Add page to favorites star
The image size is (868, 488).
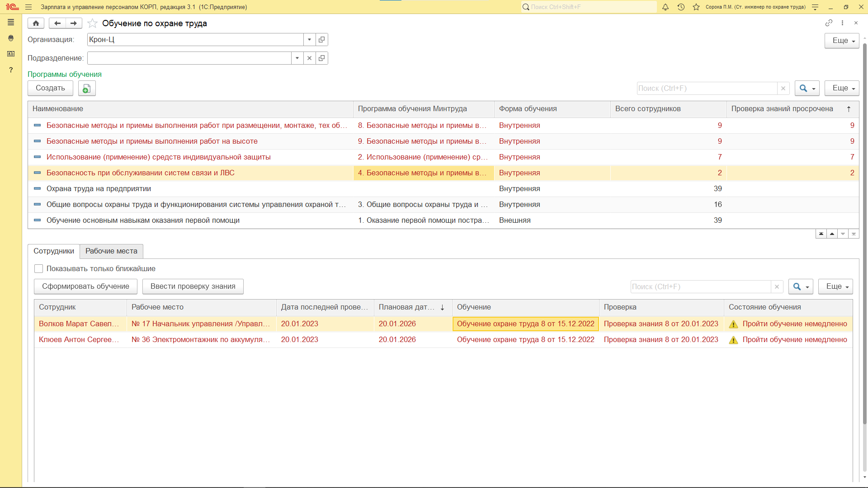pyautogui.click(x=92, y=23)
